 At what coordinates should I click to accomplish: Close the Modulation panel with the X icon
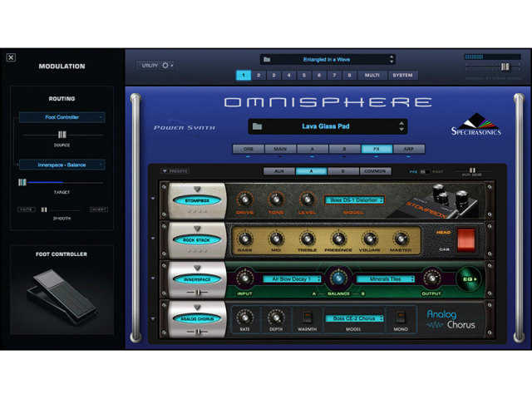click(11, 57)
